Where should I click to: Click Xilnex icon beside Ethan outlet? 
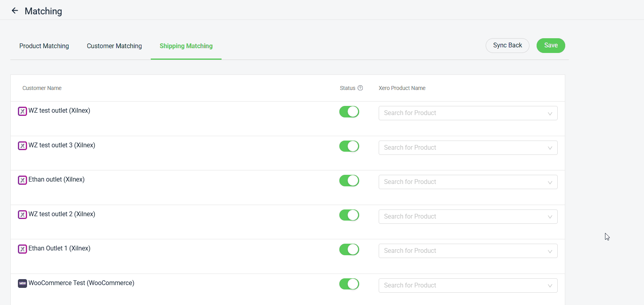[x=23, y=180]
